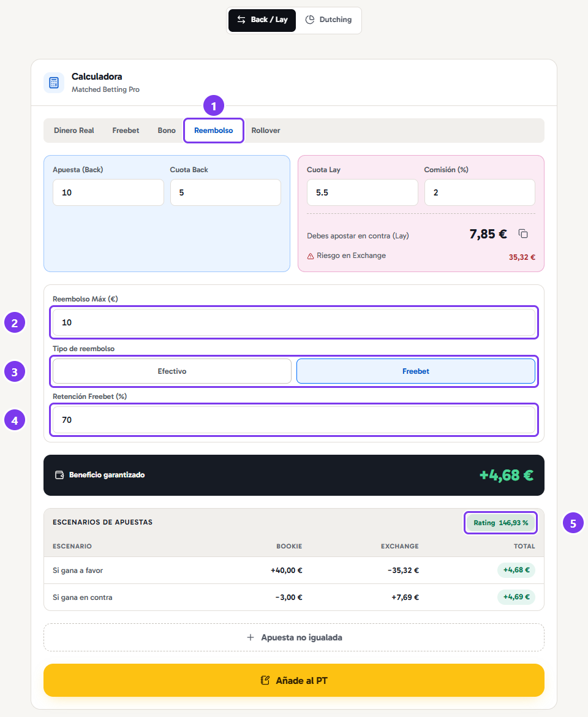Click the Si gana en contra row label
The height and width of the screenshot is (717, 588).
tap(82, 597)
